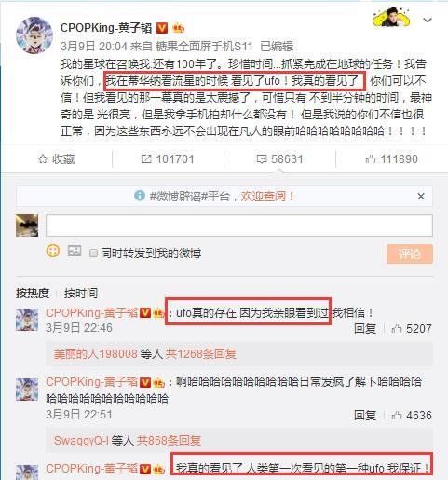Screen dimensions: 448x480
Task: Open the post options chevron at top right
Action: point(428,21)
